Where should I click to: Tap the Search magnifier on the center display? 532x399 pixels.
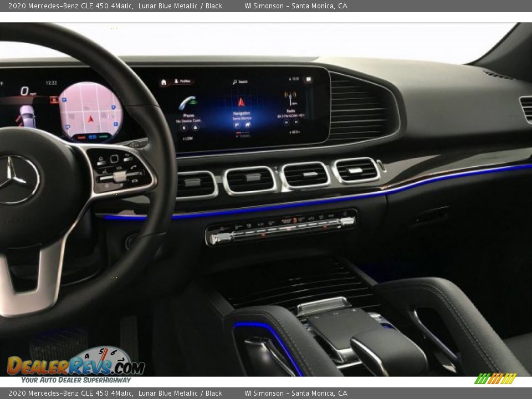(x=235, y=81)
